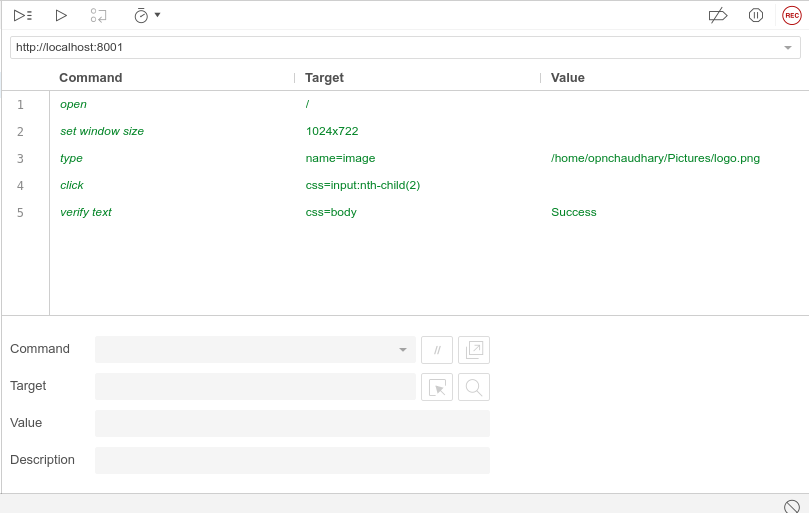Open the test execution speed timer
Viewport: 809px width, 513px height.
coord(141,15)
